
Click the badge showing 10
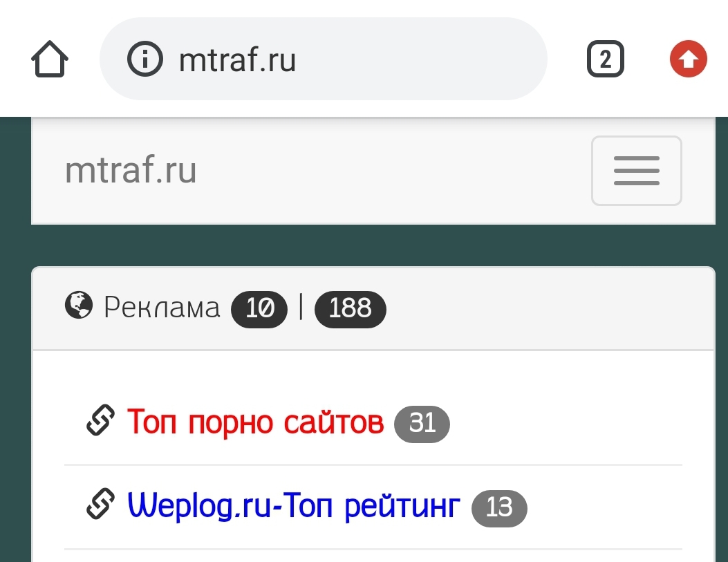259,308
